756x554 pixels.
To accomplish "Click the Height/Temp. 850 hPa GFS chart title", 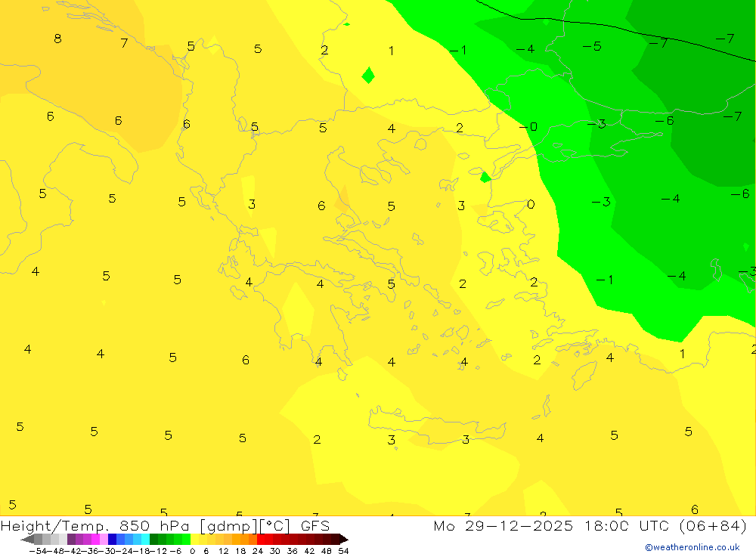I will point(165,525).
